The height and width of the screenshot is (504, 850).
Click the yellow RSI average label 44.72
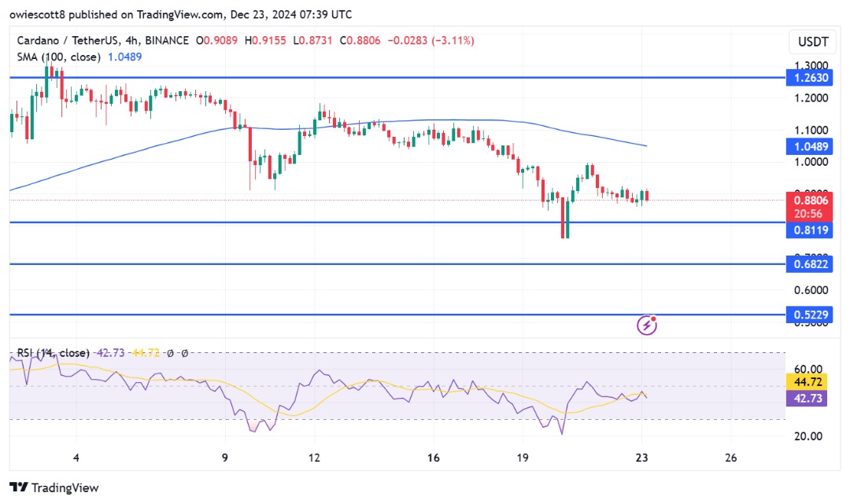point(811,383)
